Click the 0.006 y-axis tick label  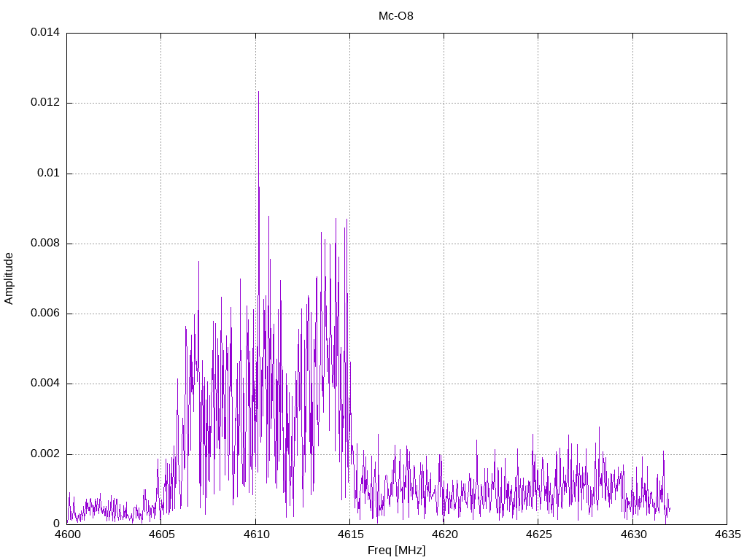point(44,314)
